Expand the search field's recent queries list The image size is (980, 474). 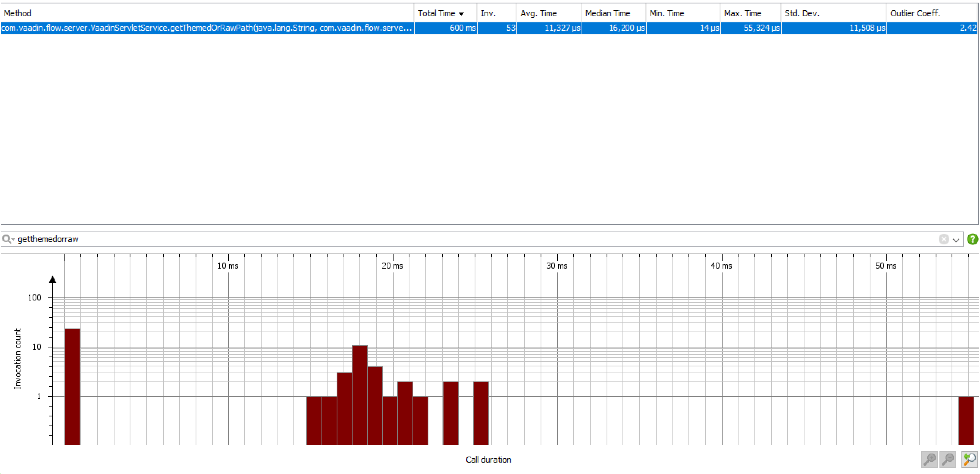(956, 239)
